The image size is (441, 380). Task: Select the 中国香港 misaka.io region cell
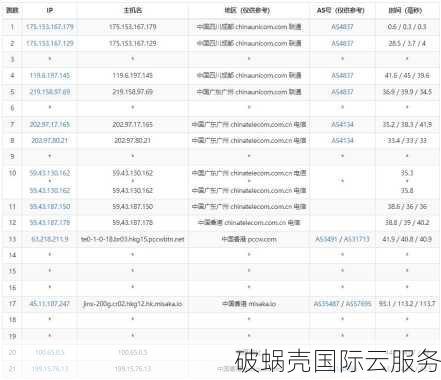click(x=248, y=304)
